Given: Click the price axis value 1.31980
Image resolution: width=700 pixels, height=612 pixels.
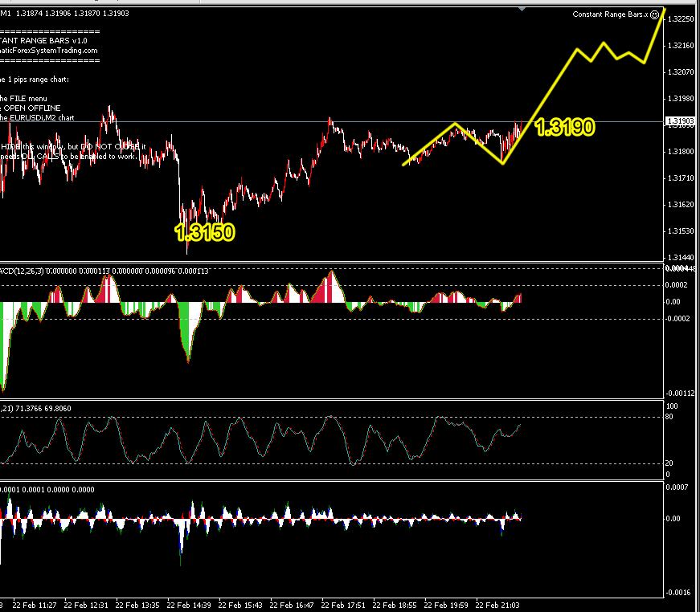Looking at the screenshot, I should pos(682,99).
